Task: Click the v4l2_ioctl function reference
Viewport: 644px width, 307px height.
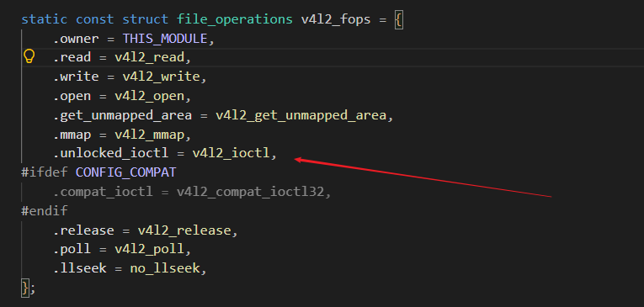Action: pos(232,153)
